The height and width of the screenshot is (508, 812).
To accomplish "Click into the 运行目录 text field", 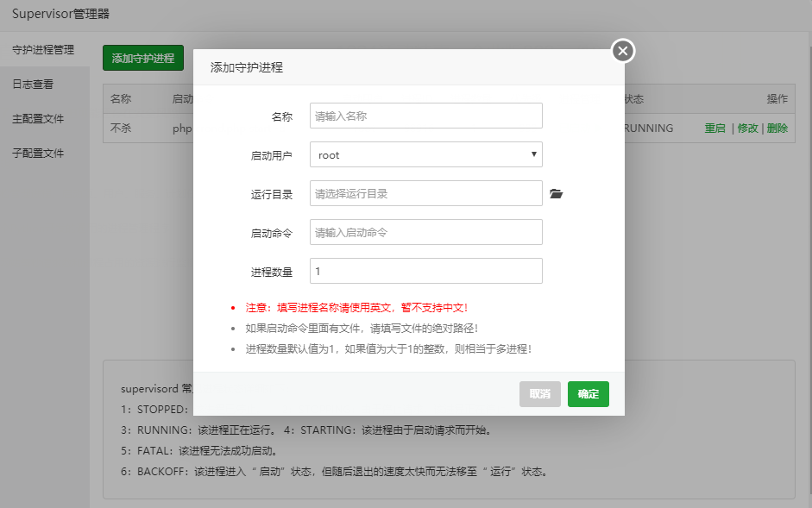I will click(425, 193).
